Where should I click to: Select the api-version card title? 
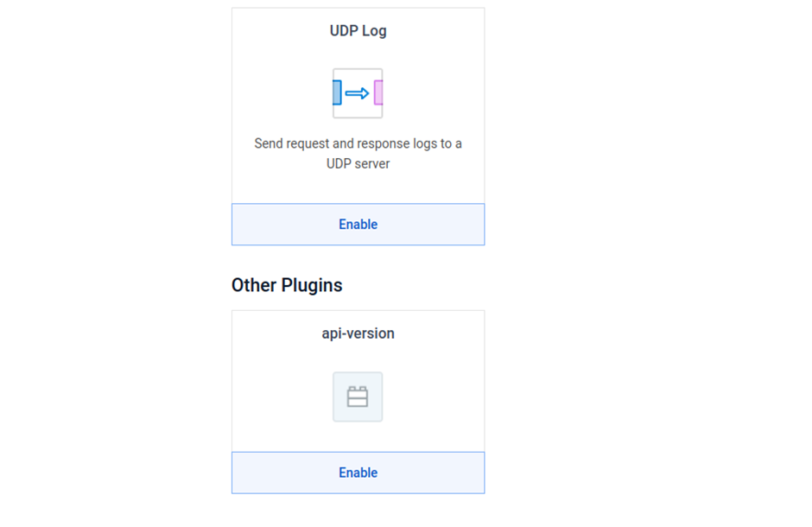click(x=358, y=333)
